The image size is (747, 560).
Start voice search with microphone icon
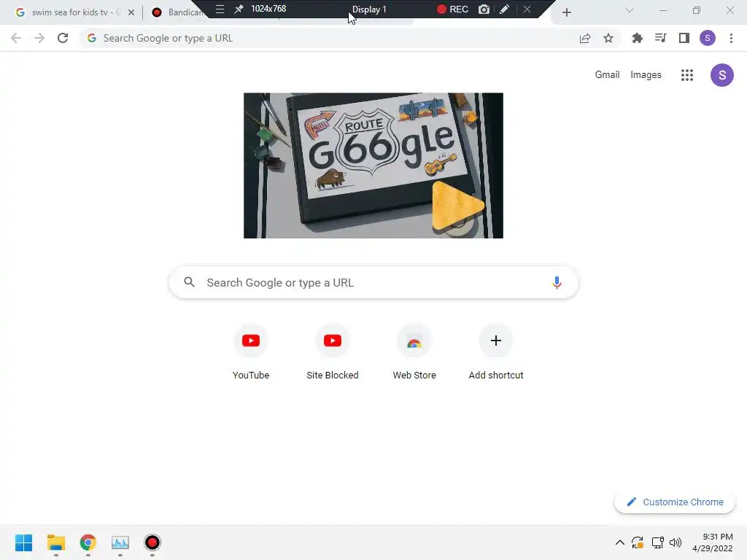557,282
